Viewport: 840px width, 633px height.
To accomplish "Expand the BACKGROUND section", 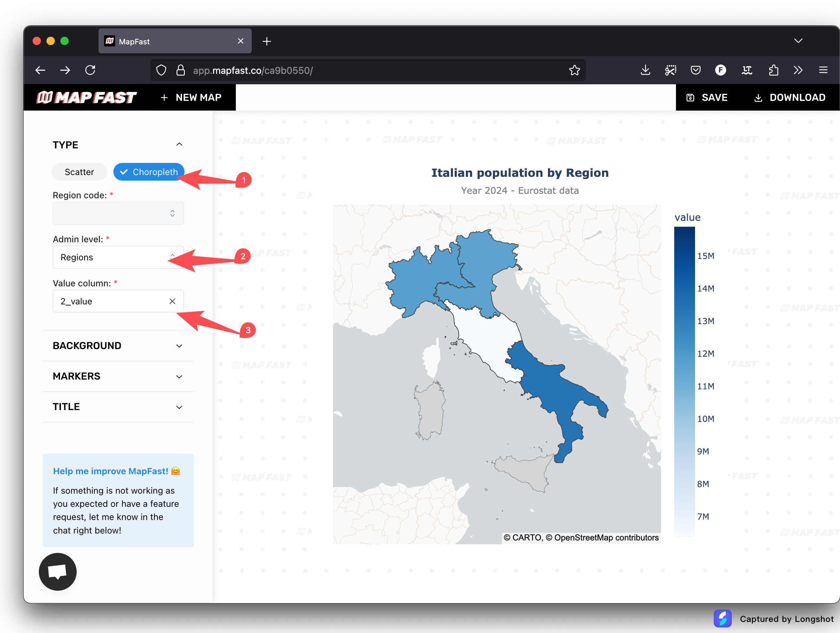I will [x=118, y=346].
